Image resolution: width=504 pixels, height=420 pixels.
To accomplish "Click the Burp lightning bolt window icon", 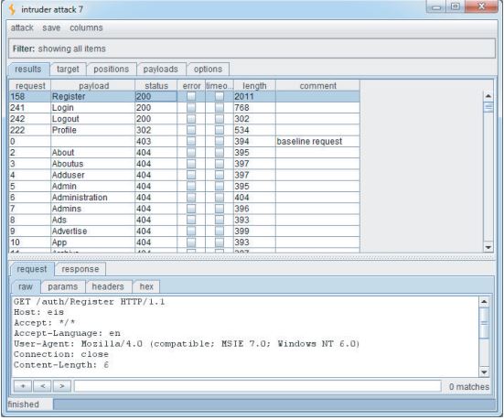I will (x=12, y=9).
